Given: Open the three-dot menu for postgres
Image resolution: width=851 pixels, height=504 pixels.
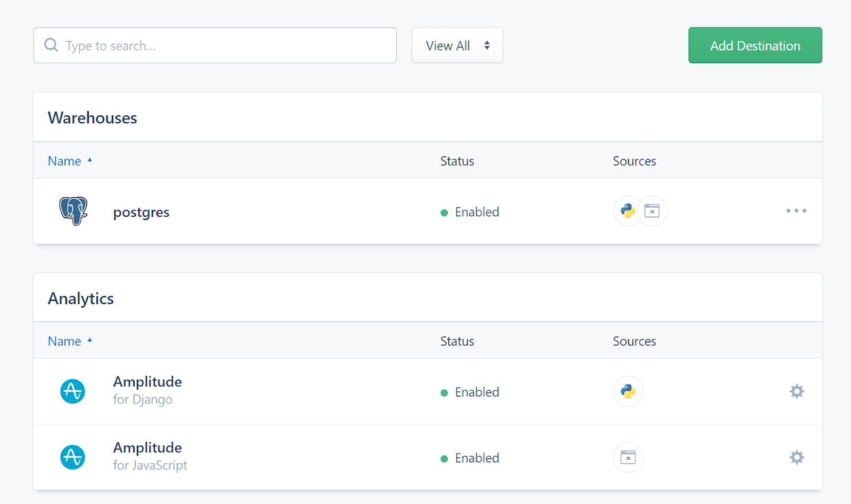Looking at the screenshot, I should 796,211.
